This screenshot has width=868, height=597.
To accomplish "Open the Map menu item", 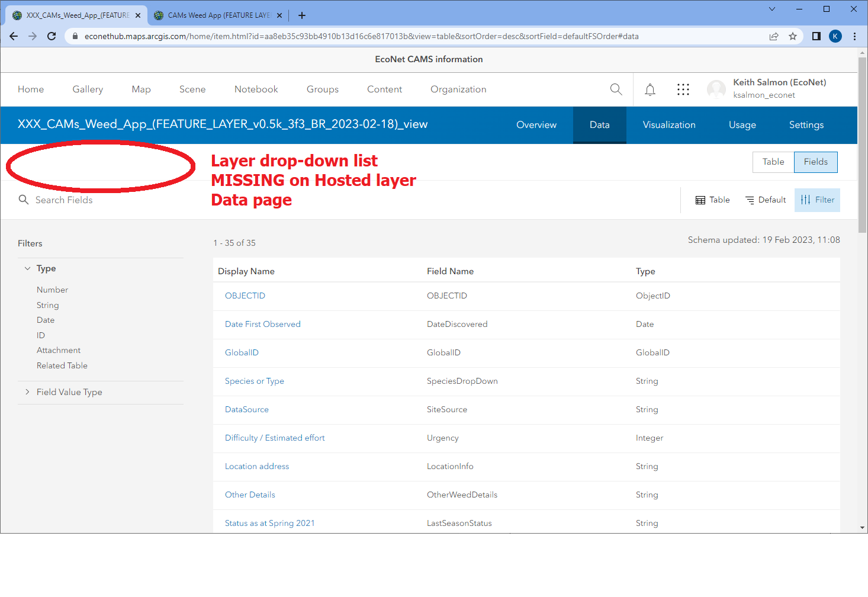I will click(141, 89).
